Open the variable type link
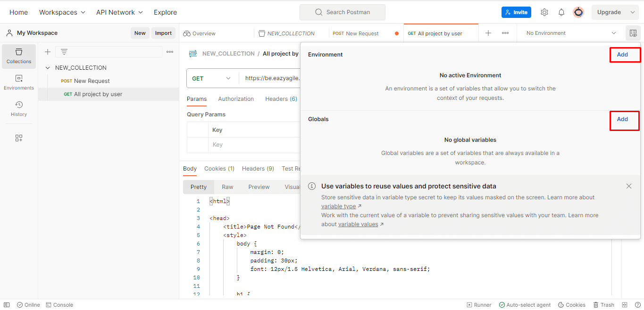644x310 pixels. 339,206
